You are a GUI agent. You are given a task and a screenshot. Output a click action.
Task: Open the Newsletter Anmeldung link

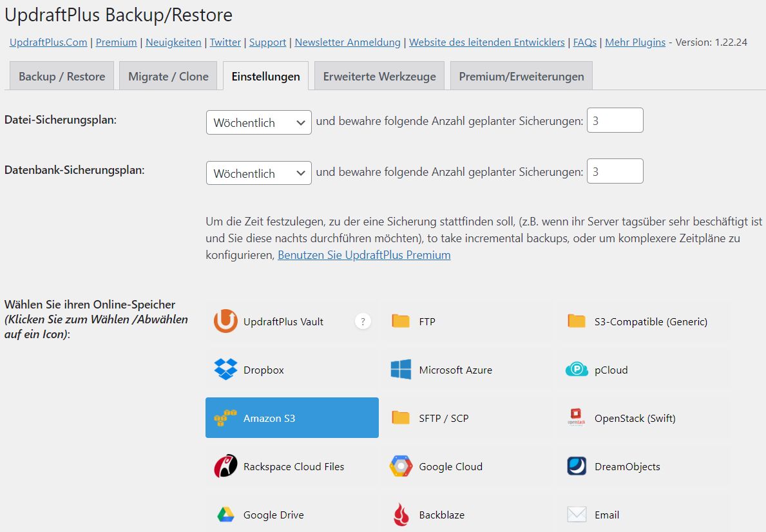tap(347, 43)
